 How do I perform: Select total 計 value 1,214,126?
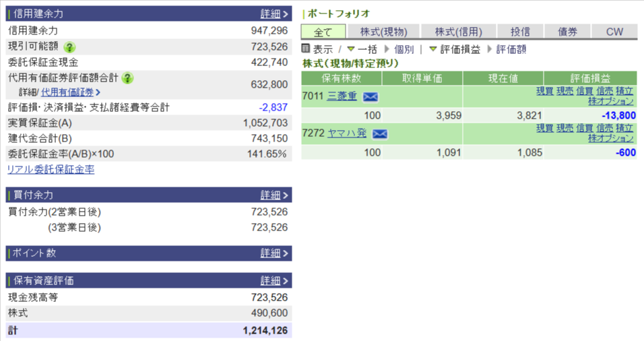coord(265,330)
